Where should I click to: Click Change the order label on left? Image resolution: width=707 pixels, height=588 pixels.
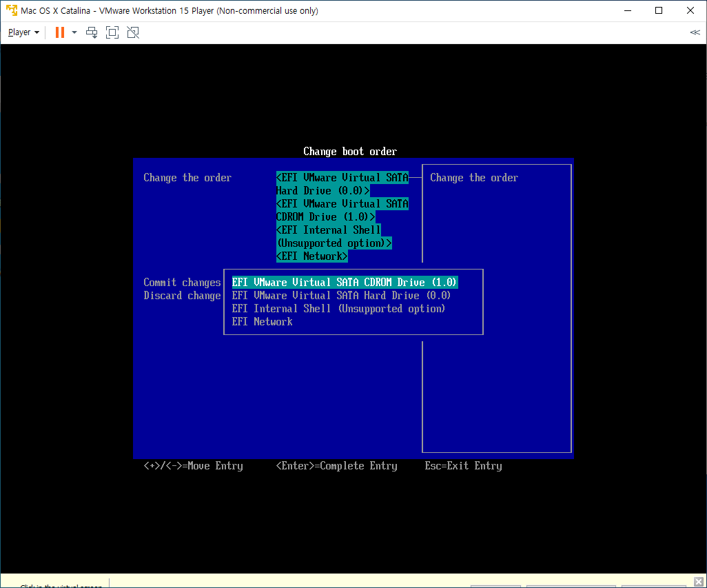(187, 178)
